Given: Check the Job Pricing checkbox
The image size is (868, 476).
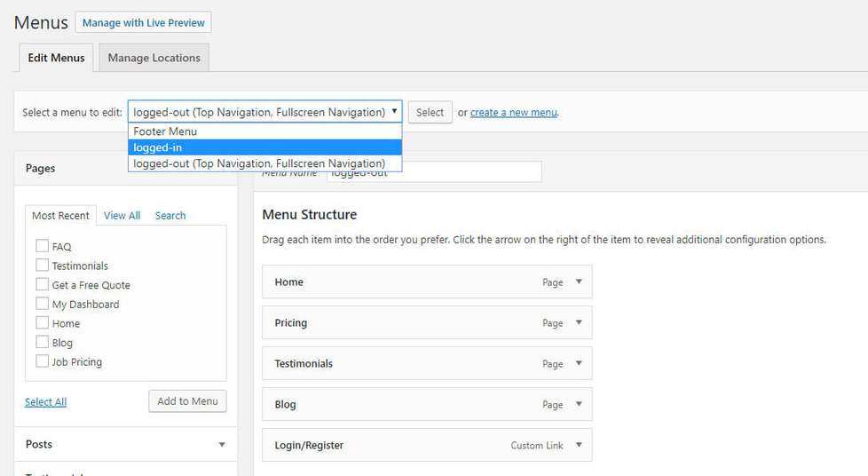Looking at the screenshot, I should coord(42,361).
